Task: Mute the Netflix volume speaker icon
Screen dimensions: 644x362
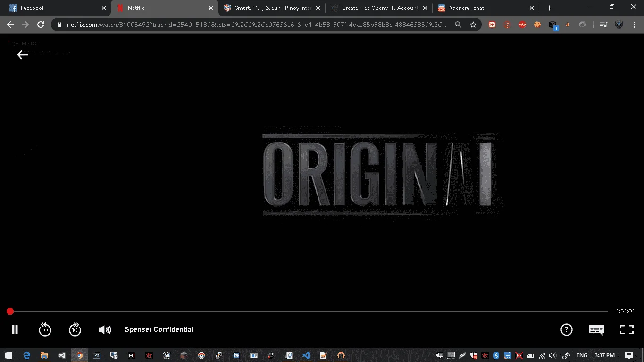Action: pos(105,329)
